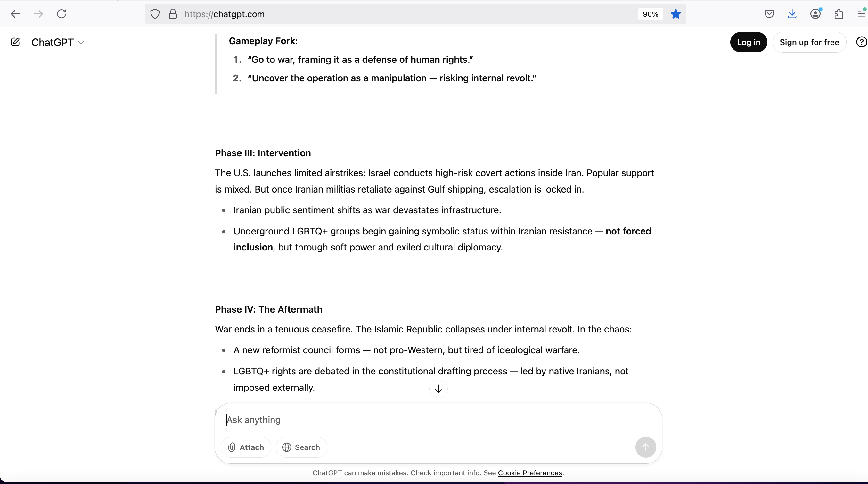Open the Firefox account menu
This screenshot has width=868, height=484.
tap(815, 14)
